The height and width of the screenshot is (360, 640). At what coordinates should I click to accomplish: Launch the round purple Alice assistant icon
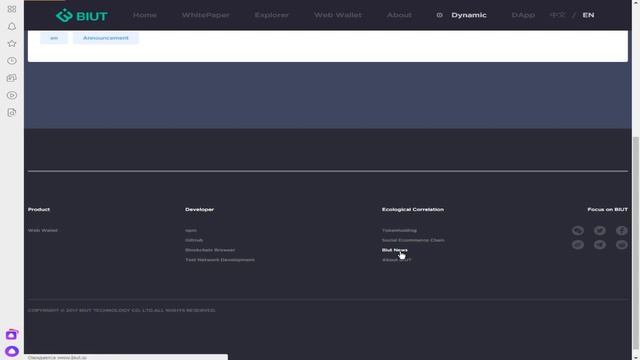pyautogui.click(x=11, y=351)
